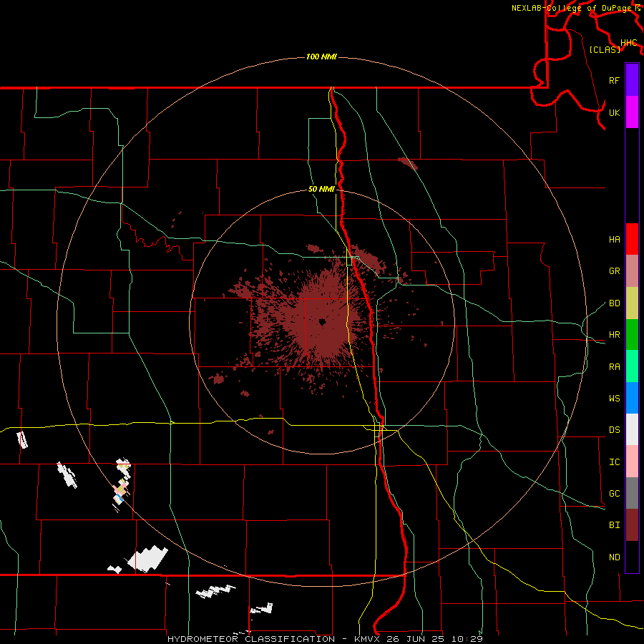This screenshot has width=644, height=644.
Task: Pick the dark green HR swatch
Action: (x=632, y=335)
